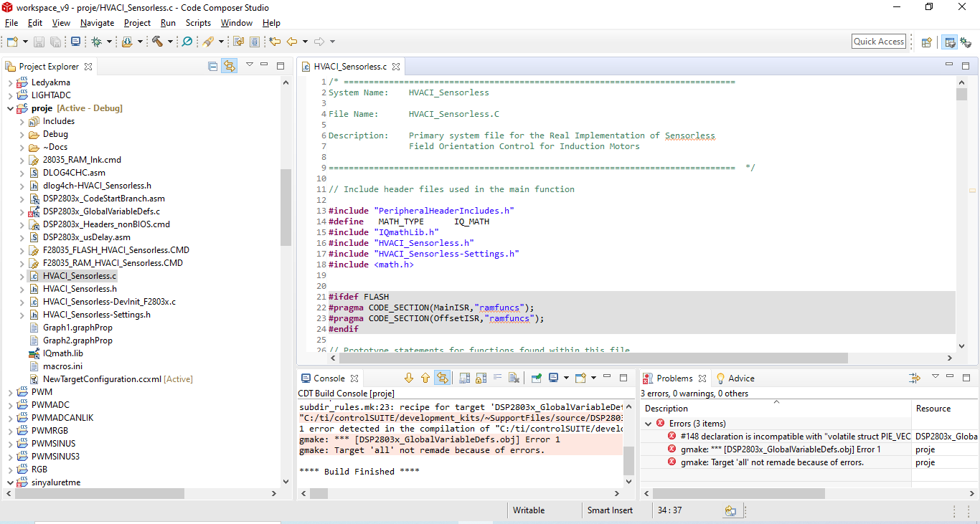Start debugging with the bug icon
The width and height of the screenshot is (980, 524).
(96, 41)
